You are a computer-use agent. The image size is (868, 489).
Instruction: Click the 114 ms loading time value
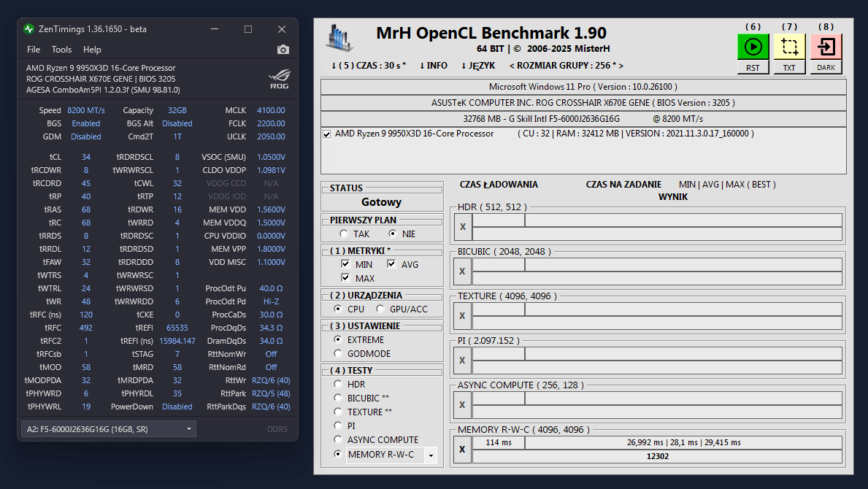pyautogui.click(x=498, y=442)
